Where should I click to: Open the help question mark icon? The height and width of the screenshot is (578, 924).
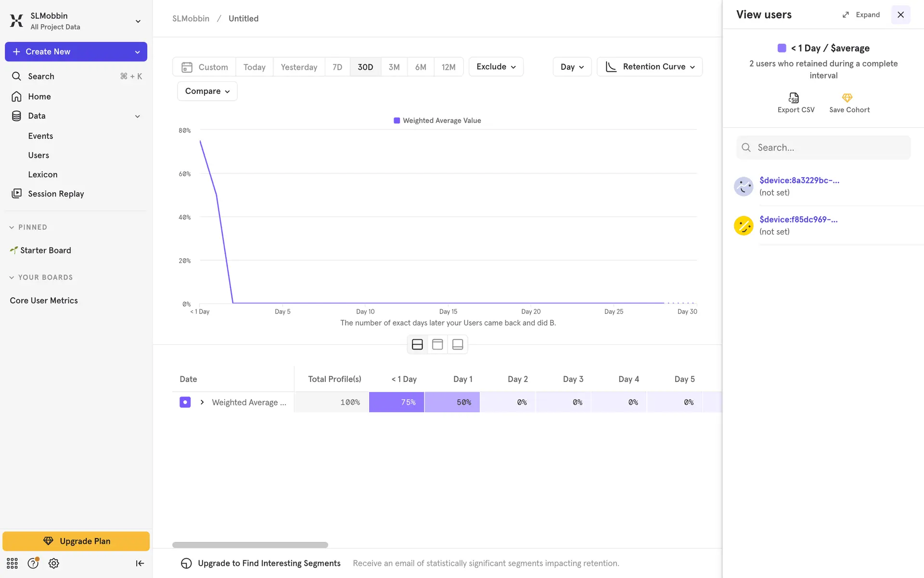click(33, 564)
